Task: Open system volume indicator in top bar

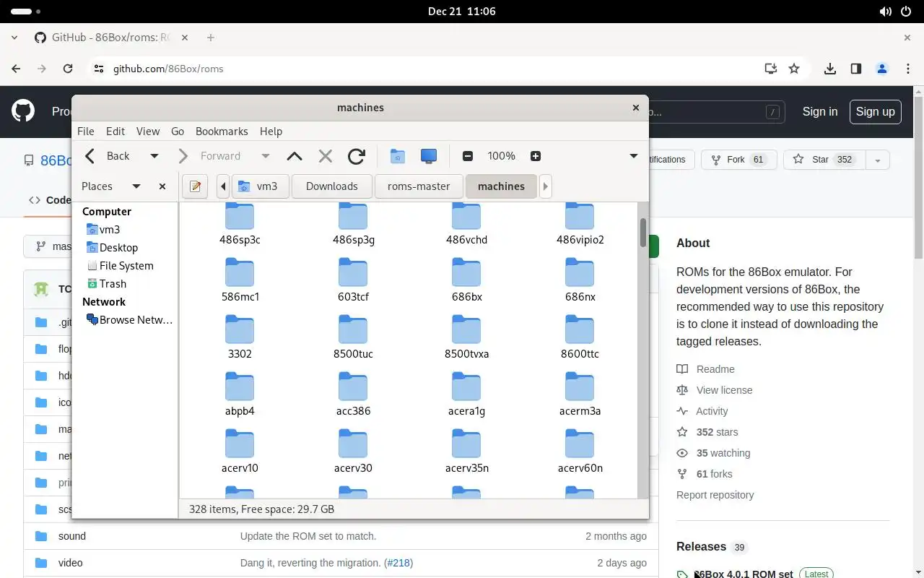Action: coord(886,12)
